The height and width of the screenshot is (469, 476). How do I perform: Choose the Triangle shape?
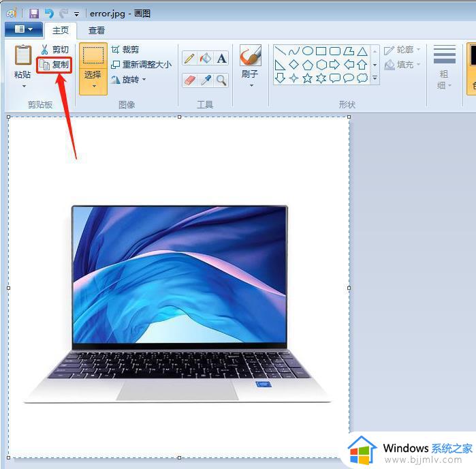pyautogui.click(x=362, y=50)
